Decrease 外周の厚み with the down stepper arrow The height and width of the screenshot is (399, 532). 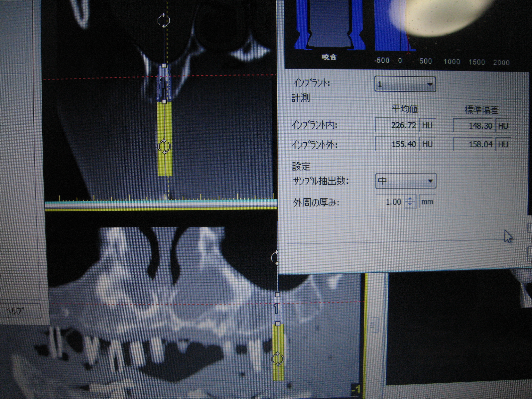[410, 205]
